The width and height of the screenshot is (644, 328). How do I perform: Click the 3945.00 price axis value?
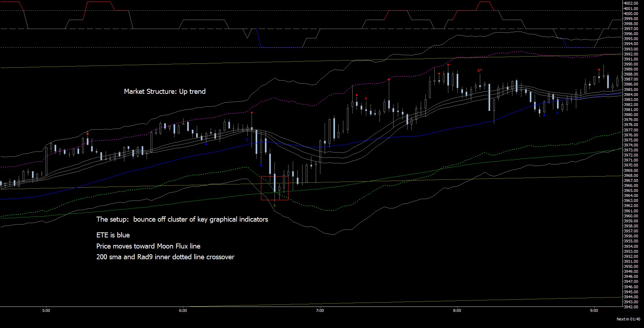tap(631, 292)
